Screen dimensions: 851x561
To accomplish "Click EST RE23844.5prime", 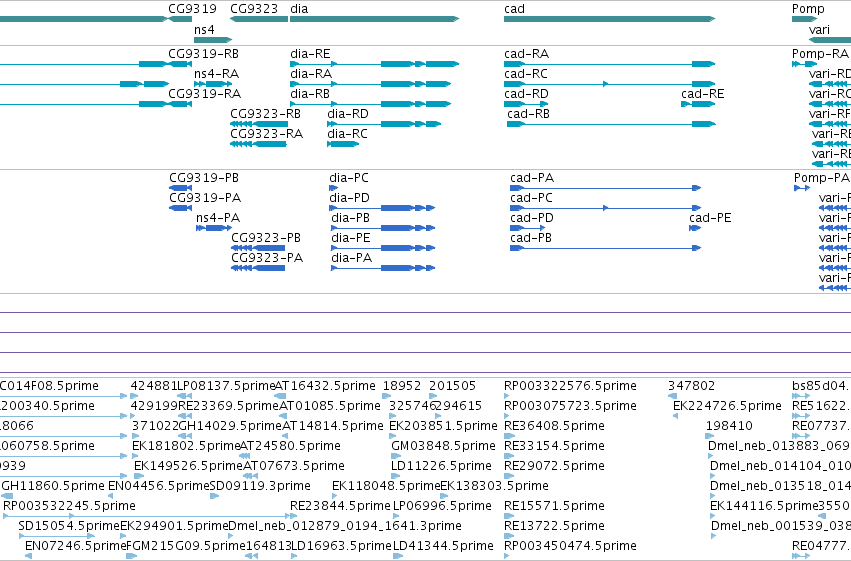I will [x=340, y=506].
